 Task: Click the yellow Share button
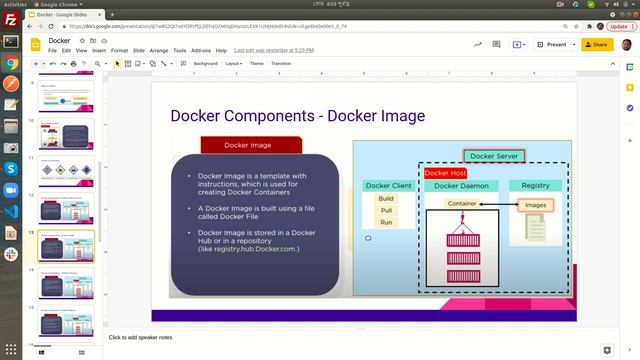[597, 44]
